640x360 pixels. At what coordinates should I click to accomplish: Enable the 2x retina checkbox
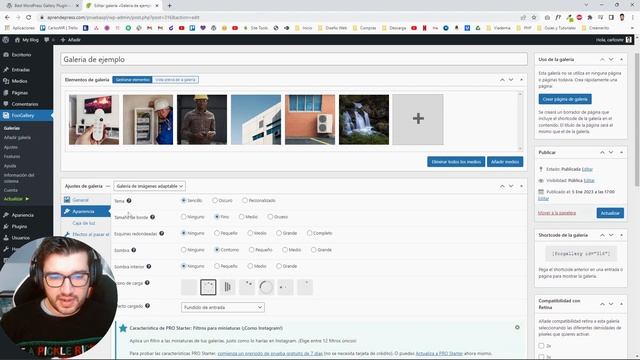point(541,346)
